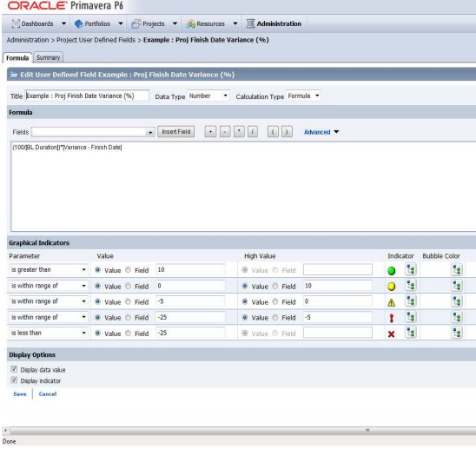This screenshot has height=449, width=476.
Task: Open bubble color picker for 'is less than' row
Action: click(457, 333)
